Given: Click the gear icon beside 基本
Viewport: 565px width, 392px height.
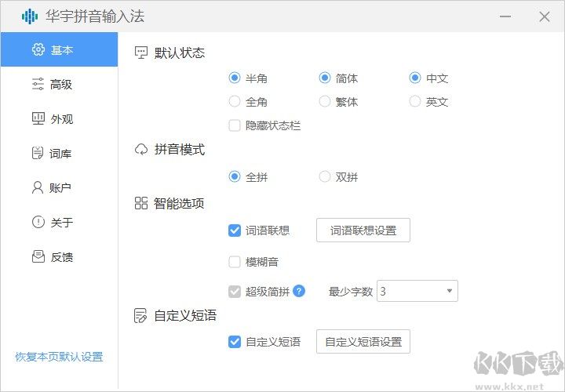Looking at the screenshot, I should point(38,49).
